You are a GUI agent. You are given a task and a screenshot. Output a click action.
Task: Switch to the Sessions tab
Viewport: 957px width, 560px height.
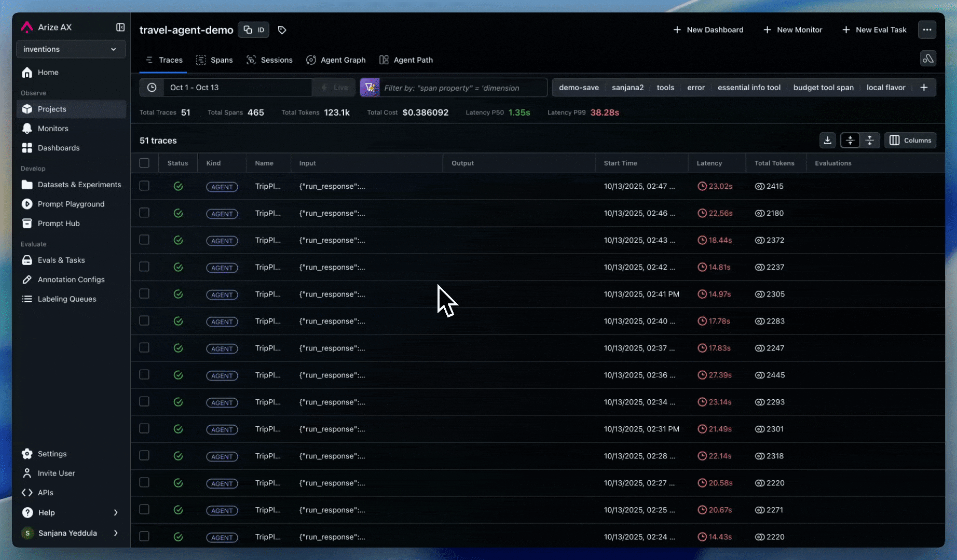(x=269, y=60)
